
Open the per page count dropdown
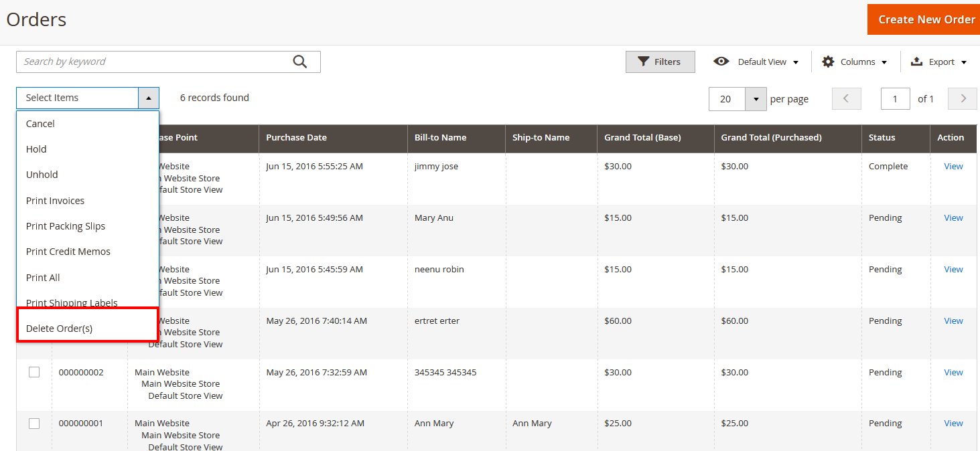point(756,98)
